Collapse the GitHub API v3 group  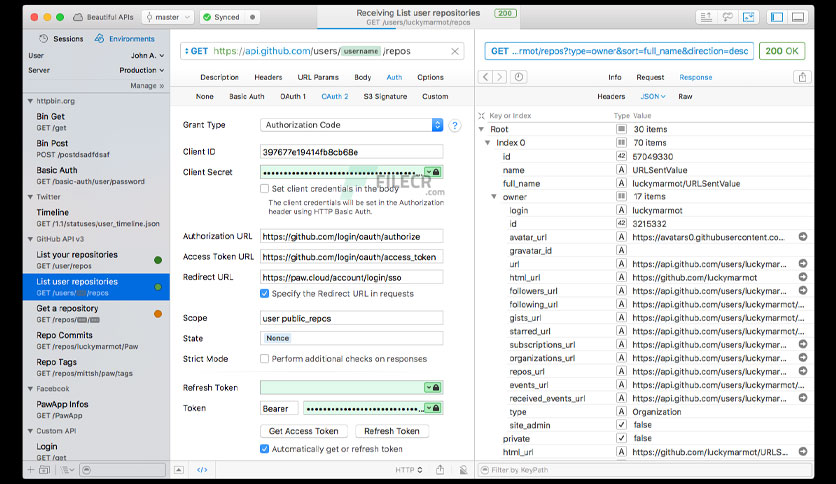point(30,239)
